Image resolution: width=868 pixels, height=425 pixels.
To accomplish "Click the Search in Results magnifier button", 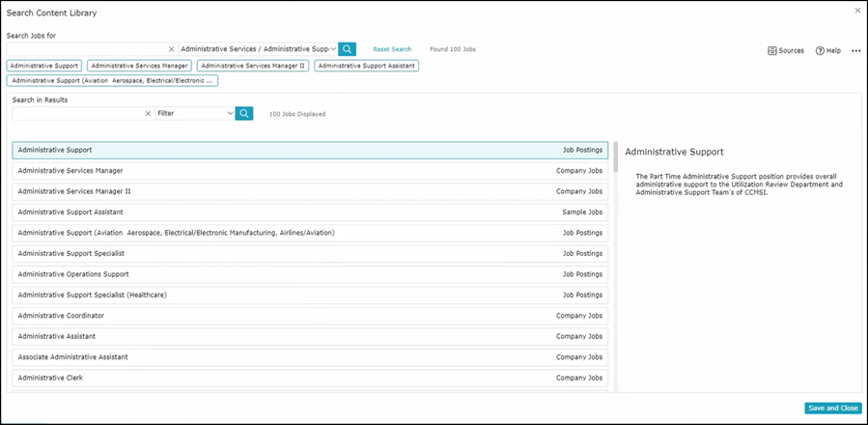I will (244, 113).
